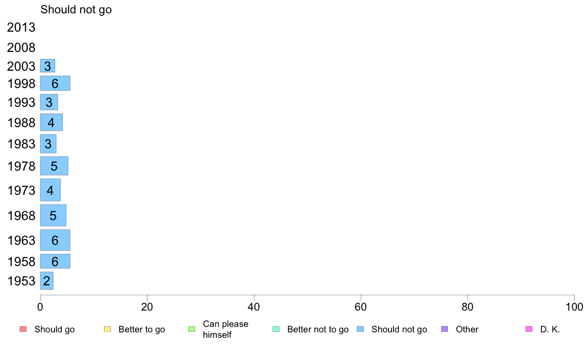Click the blue Should not go swatch
Screen dimensions: 588x364
(360, 329)
